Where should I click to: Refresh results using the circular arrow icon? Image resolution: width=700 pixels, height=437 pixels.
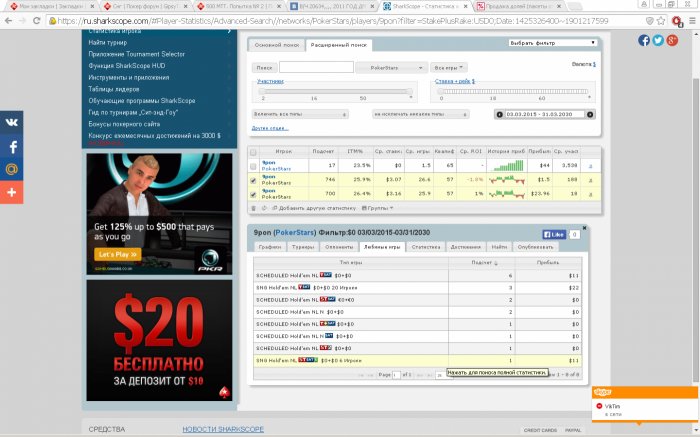264,208
